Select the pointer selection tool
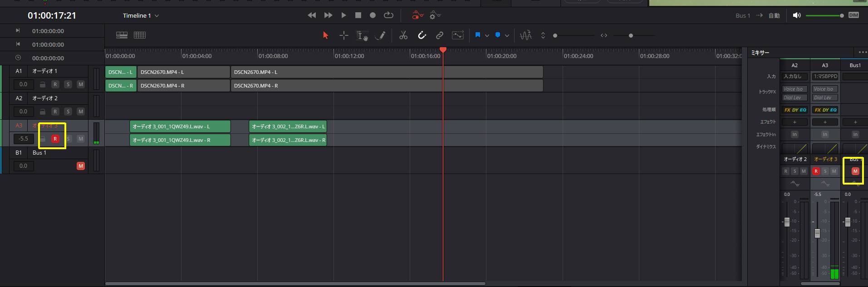 click(x=325, y=35)
